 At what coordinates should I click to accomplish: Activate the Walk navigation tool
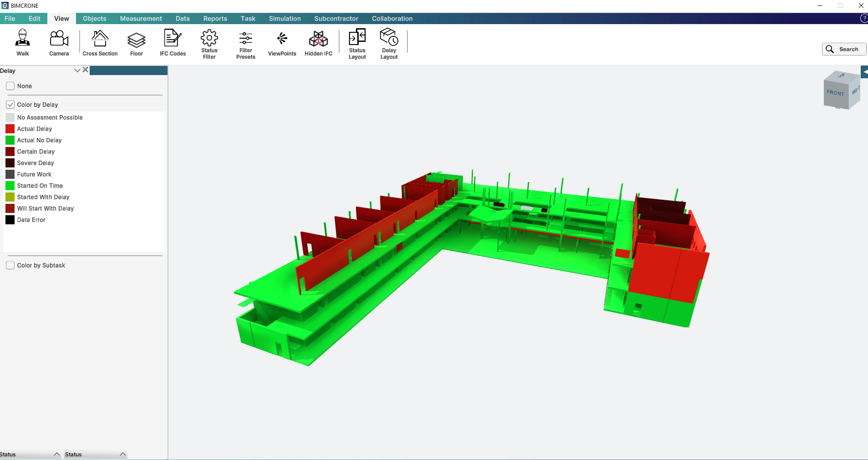coord(22,43)
